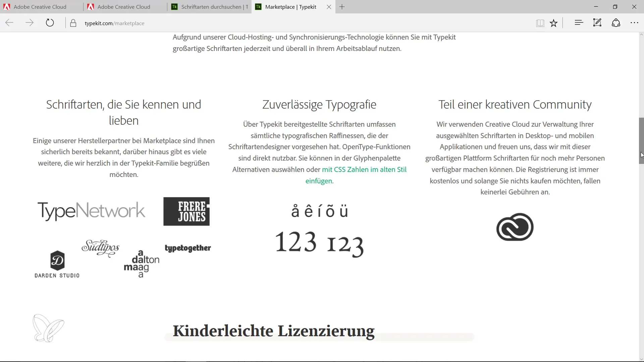This screenshot has height=362, width=644.
Task: Click the vertical scrollbar thumb
Action: [x=641, y=141]
